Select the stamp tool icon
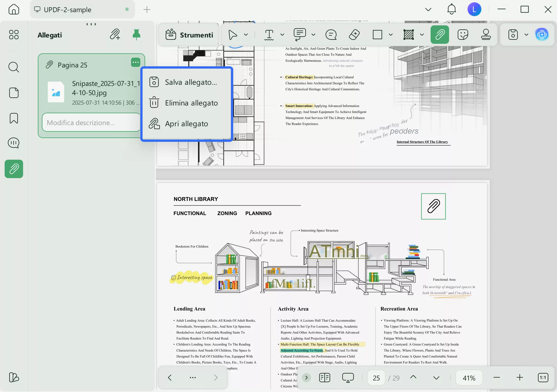Viewport: 557px width, 392px height. click(486, 35)
